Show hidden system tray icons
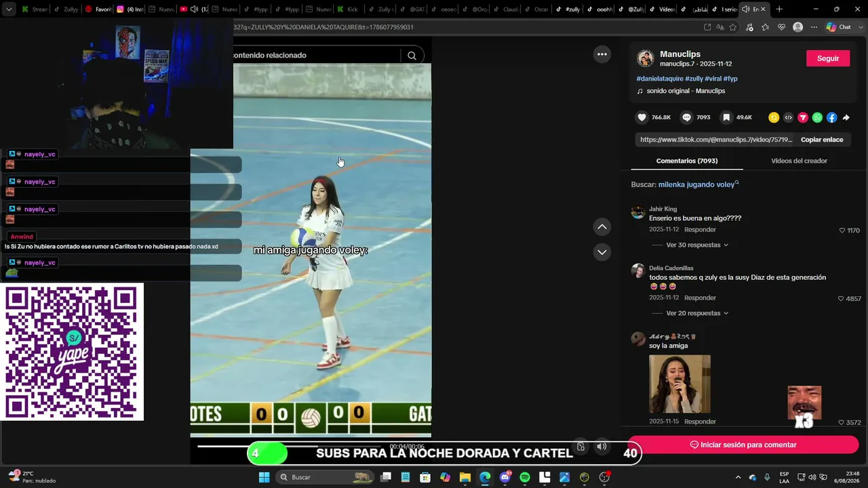Screen dimensions: 868x488 [738, 477]
